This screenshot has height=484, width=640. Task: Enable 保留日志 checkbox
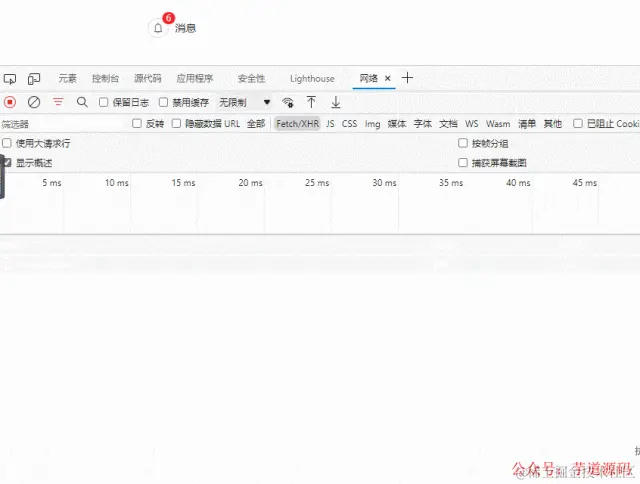click(104, 102)
